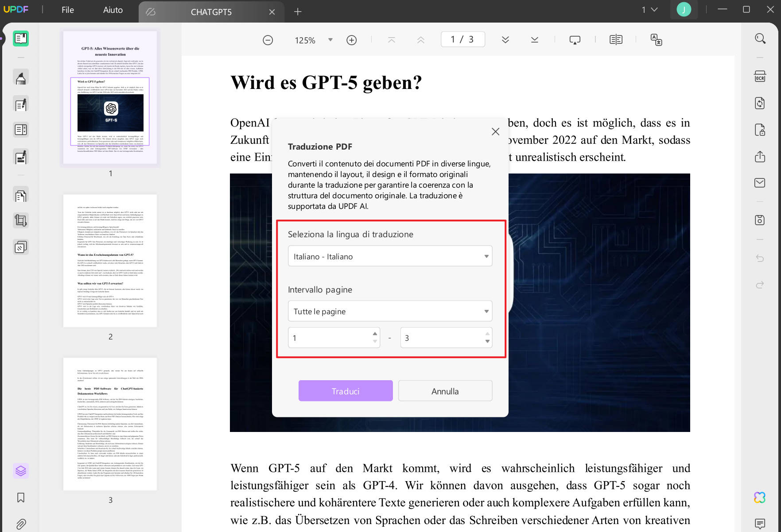
Task: Add a new tab with plus
Action: 298,12
